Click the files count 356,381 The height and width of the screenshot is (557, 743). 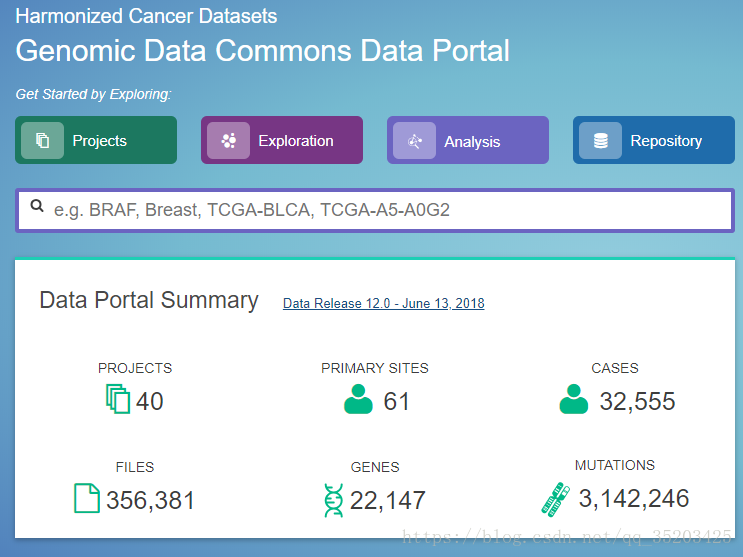(x=150, y=501)
